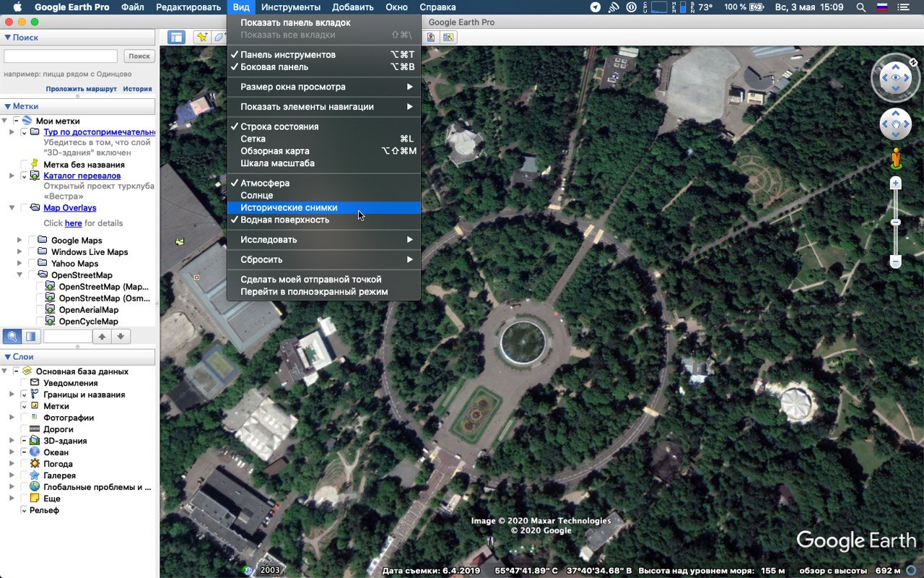Click the search magnifier in places panel
924x578 pixels.
click(12, 336)
